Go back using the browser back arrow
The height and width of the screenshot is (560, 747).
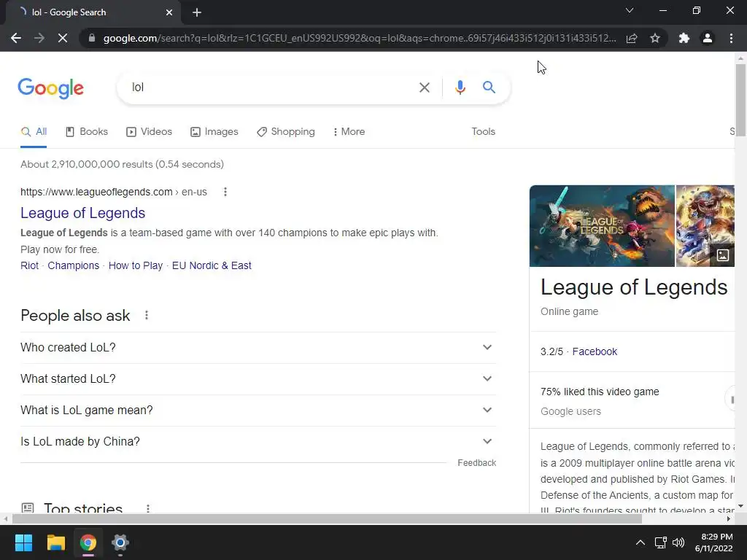pyautogui.click(x=16, y=38)
